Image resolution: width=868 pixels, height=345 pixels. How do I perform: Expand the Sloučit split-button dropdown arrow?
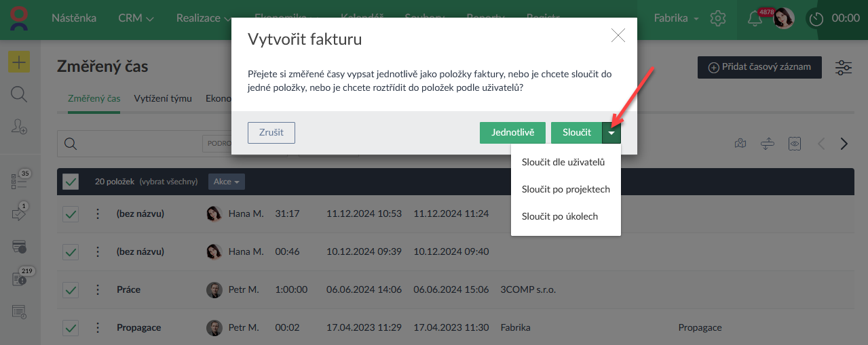point(611,133)
